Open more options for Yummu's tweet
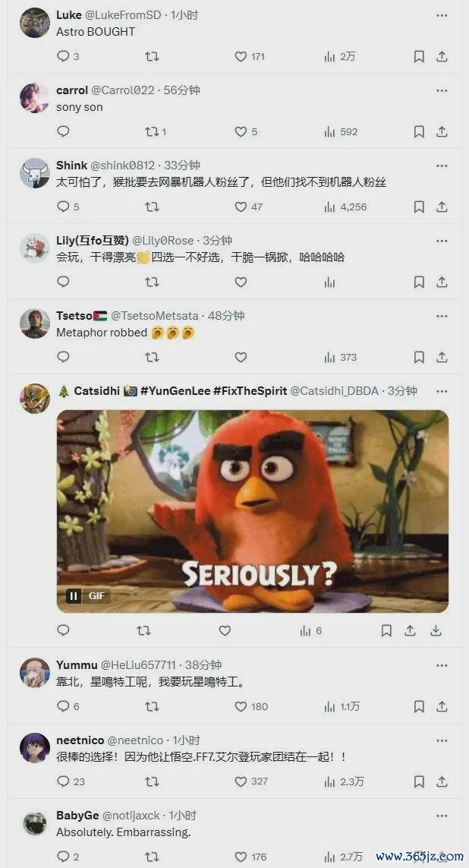 pyautogui.click(x=442, y=664)
